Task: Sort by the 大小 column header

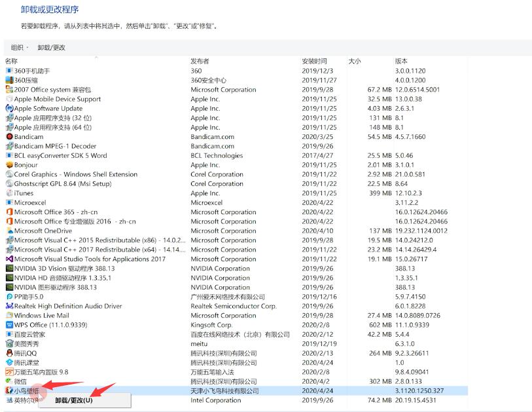Action: [x=355, y=61]
